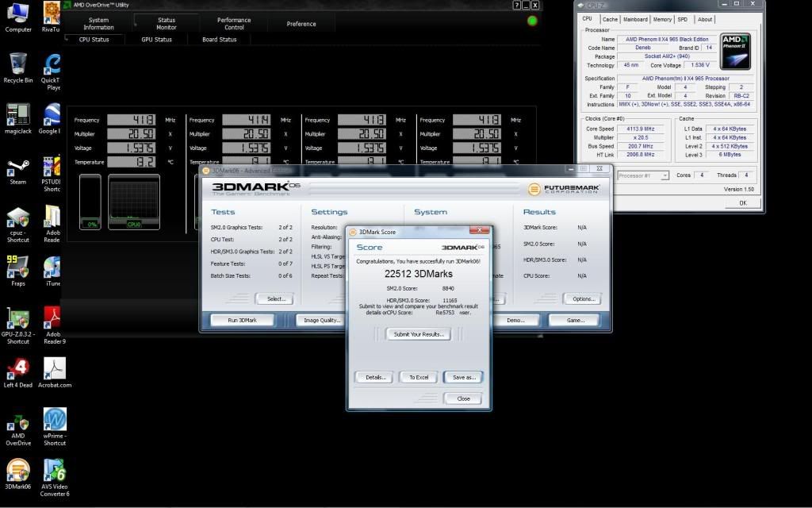
Task: Select the Core Voltage value in CPU-Z
Action: [x=699, y=65]
